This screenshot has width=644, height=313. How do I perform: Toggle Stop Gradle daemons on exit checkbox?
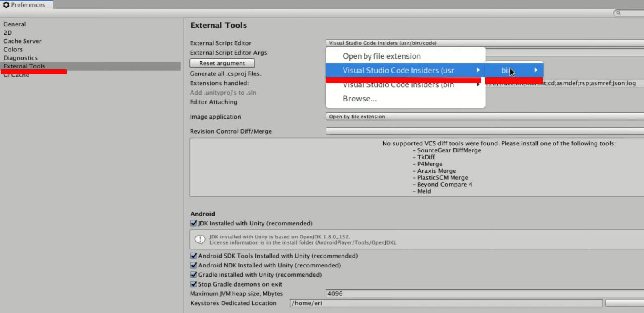194,284
